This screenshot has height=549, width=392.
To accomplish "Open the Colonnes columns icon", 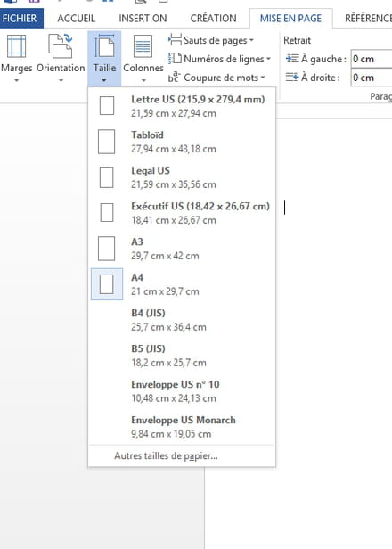I will [143, 46].
